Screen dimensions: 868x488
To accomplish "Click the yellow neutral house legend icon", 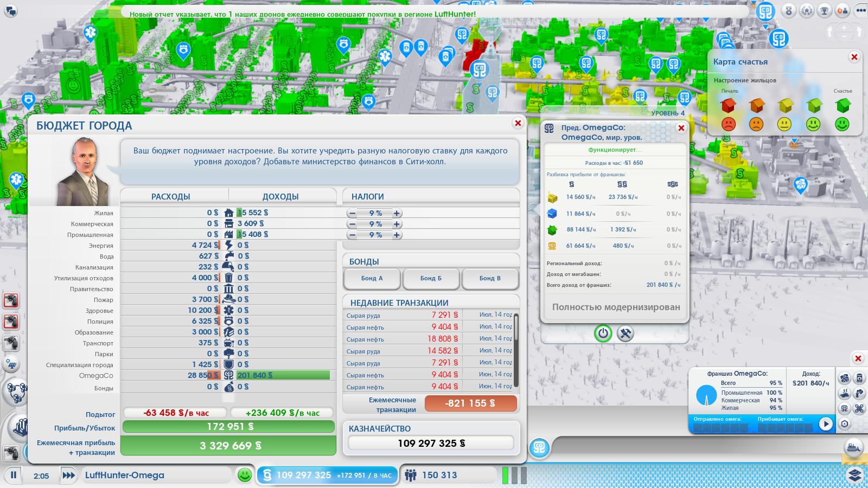I will [x=785, y=105].
